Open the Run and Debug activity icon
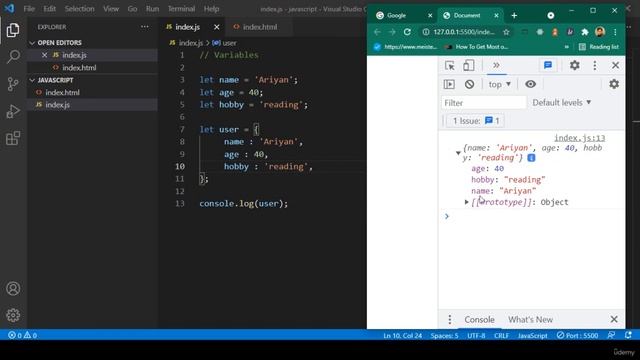Image resolution: width=640 pixels, height=360 pixels. [13, 111]
